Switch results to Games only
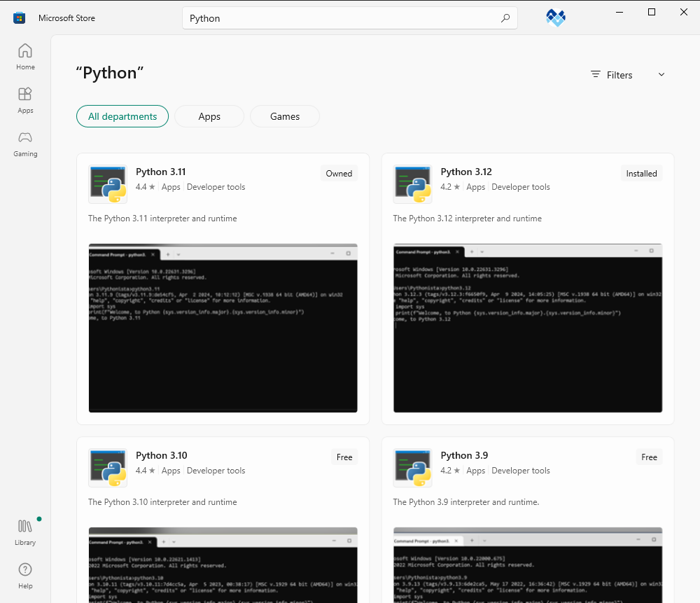The height and width of the screenshot is (603, 700). point(284,116)
